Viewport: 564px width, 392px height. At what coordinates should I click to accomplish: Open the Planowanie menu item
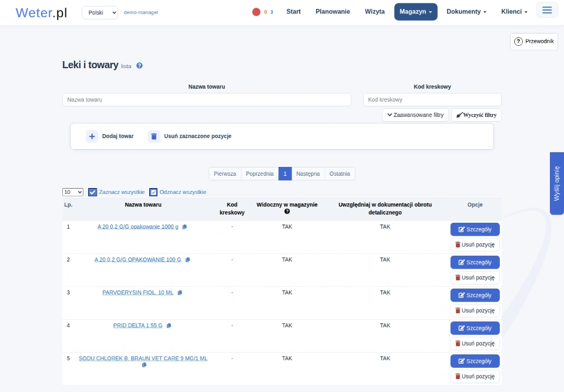tap(333, 12)
